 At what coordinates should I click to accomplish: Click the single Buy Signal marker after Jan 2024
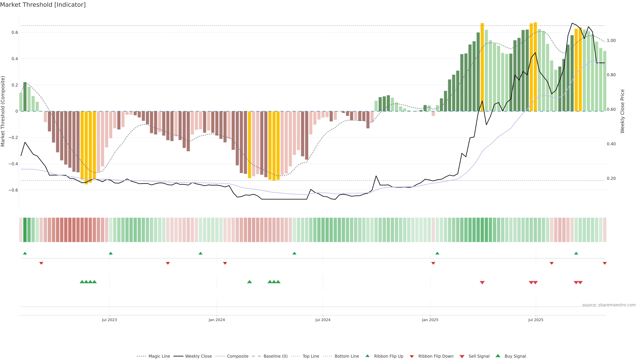(x=250, y=282)
